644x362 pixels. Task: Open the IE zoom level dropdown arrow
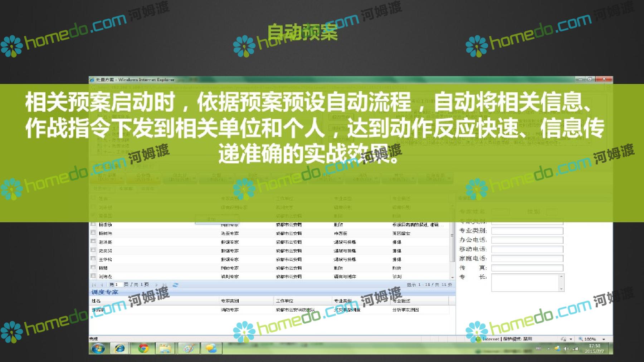pyautogui.click(x=604, y=339)
